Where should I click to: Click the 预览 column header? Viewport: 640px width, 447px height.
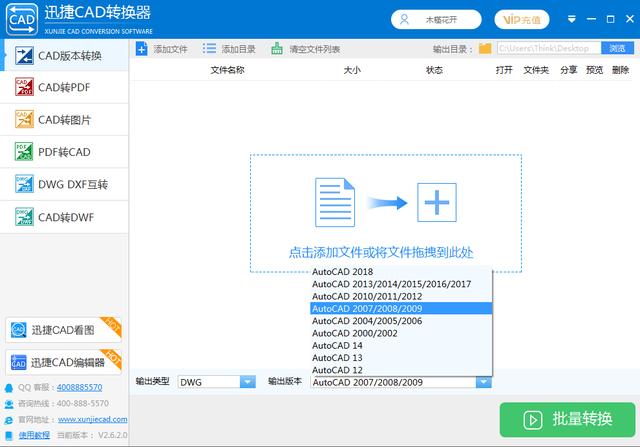(x=594, y=70)
